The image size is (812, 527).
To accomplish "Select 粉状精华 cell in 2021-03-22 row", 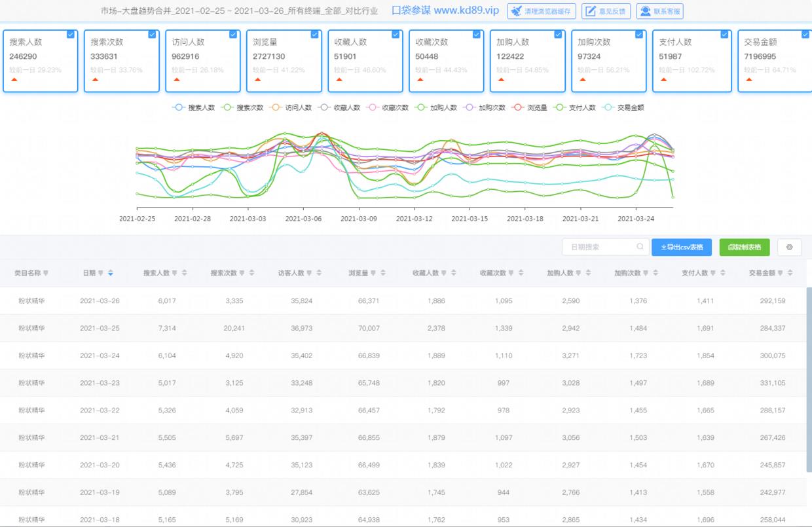I will tap(31, 410).
